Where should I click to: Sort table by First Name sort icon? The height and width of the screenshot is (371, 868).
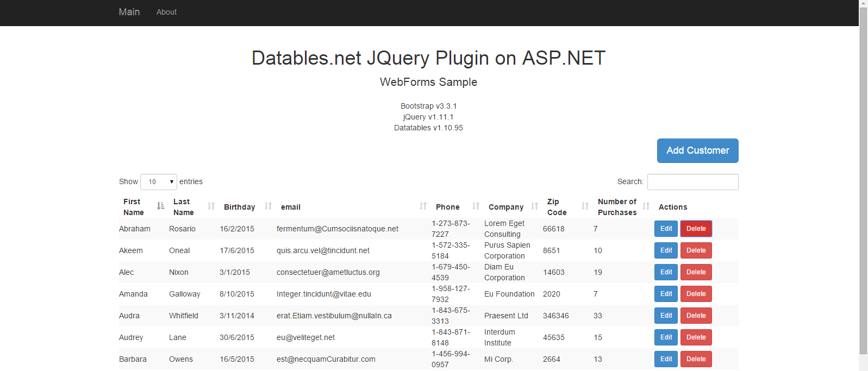(160, 206)
